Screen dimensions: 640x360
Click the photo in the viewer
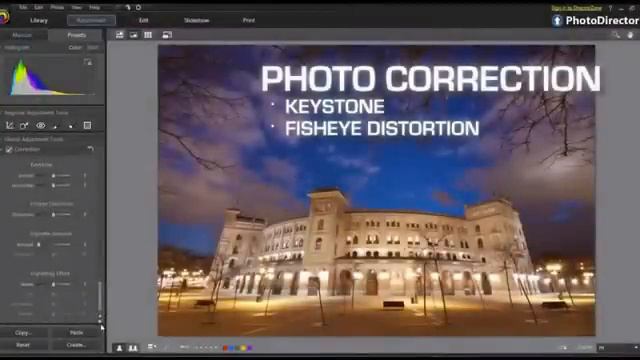coord(376,190)
